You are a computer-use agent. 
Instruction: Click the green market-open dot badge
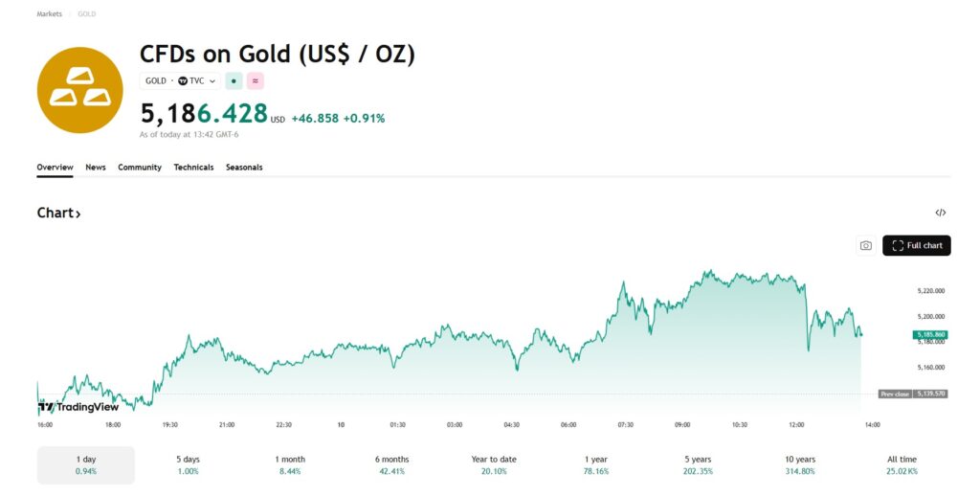tap(234, 81)
